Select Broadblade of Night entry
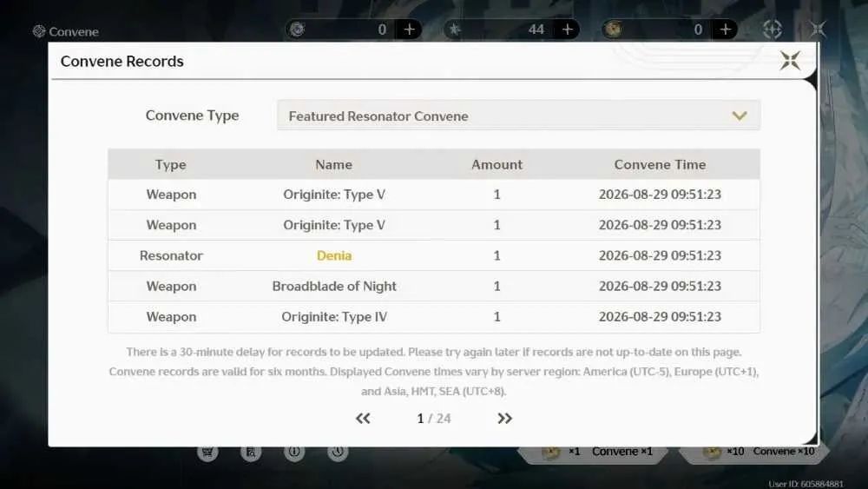The image size is (868, 489). click(334, 287)
